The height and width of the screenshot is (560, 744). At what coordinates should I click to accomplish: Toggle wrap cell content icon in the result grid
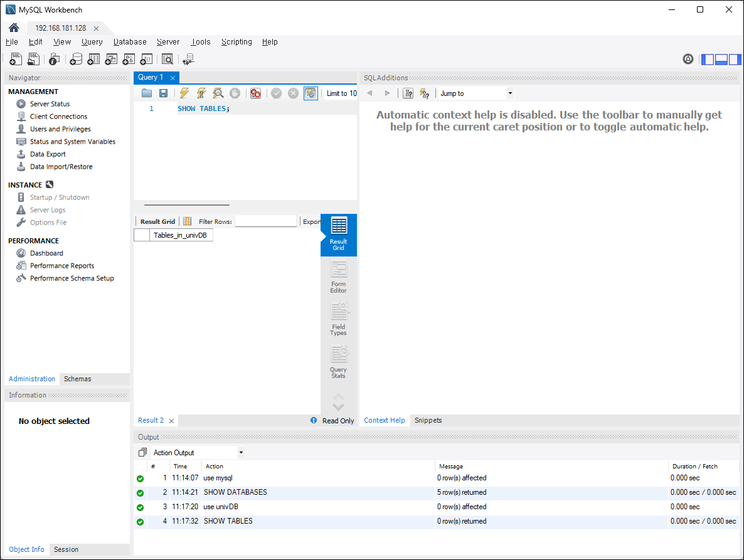click(188, 221)
